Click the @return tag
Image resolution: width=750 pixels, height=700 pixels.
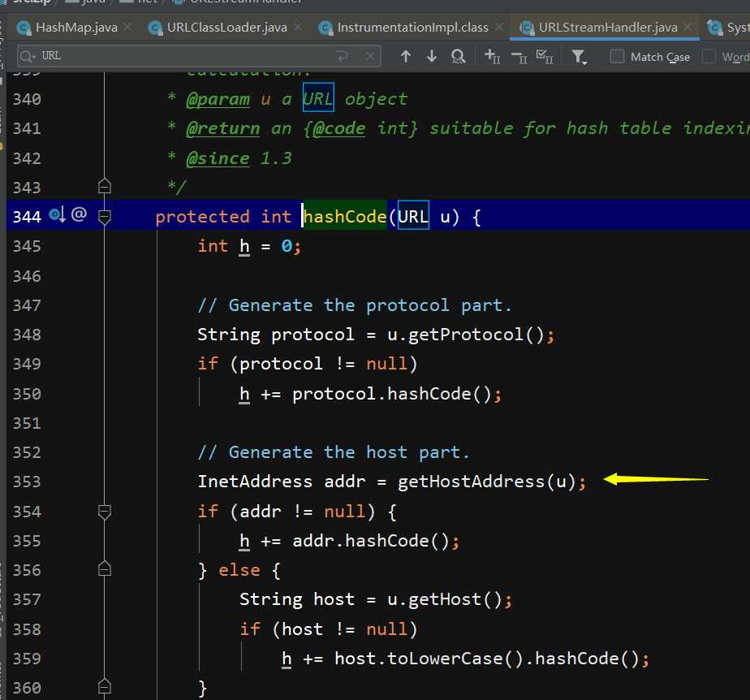(x=223, y=128)
